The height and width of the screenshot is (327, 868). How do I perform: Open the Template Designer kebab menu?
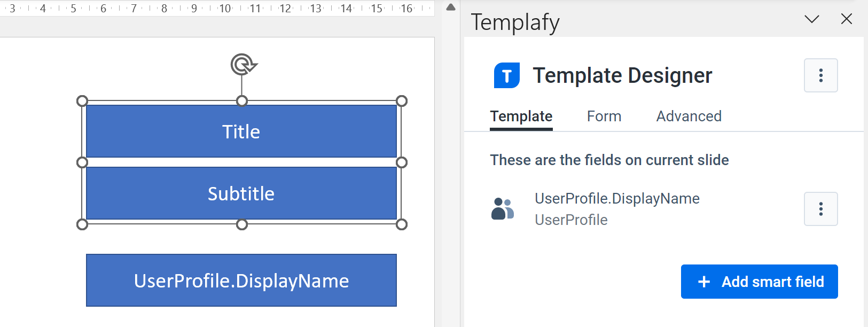[x=820, y=75]
